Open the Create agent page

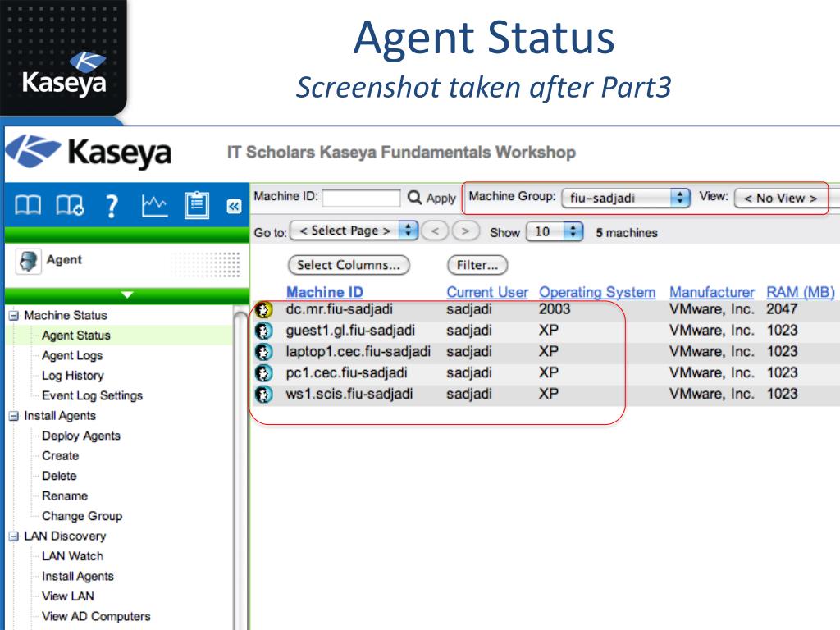[x=61, y=456]
